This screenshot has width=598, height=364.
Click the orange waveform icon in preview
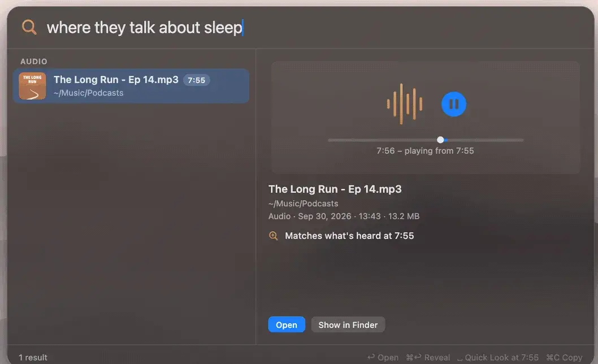(x=405, y=104)
